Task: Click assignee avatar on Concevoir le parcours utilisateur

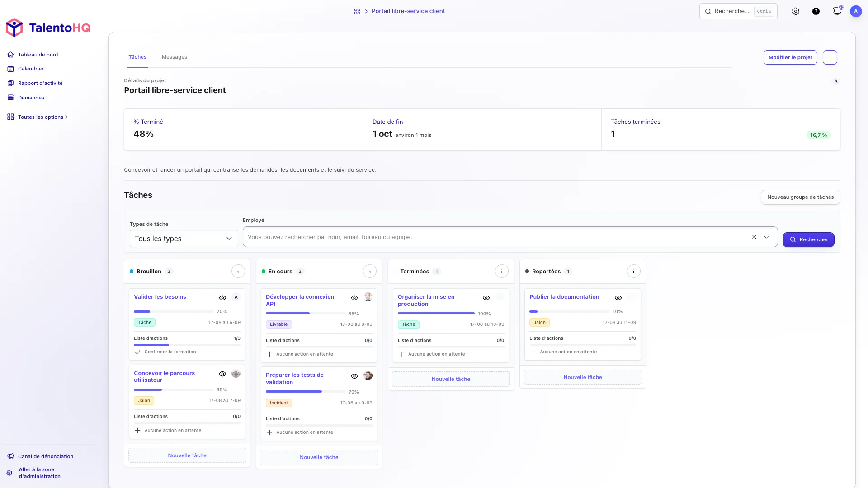Action: pyautogui.click(x=236, y=374)
